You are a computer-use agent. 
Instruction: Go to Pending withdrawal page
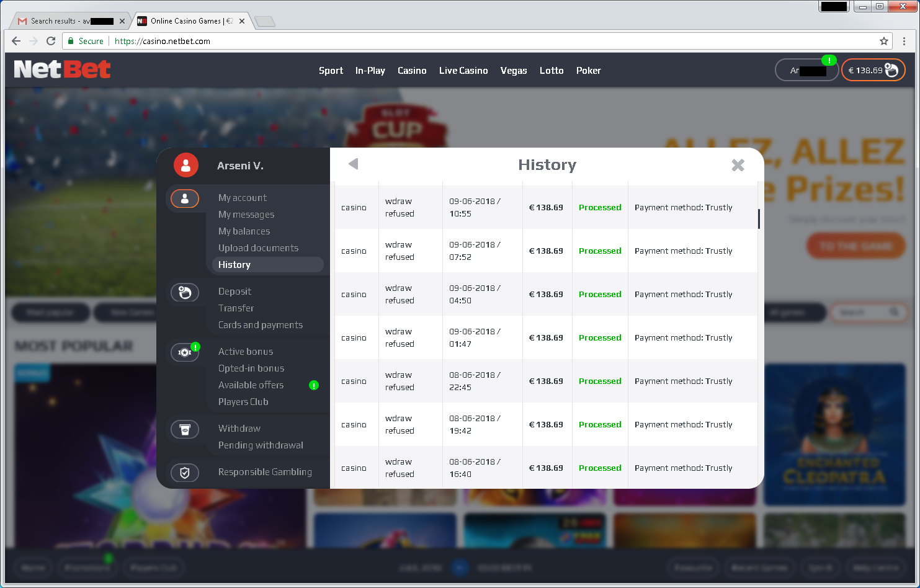click(x=261, y=445)
